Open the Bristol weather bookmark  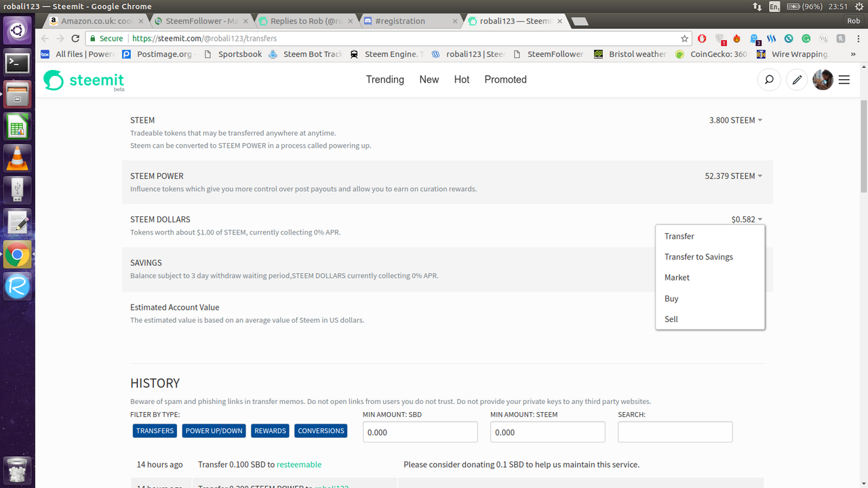631,54
